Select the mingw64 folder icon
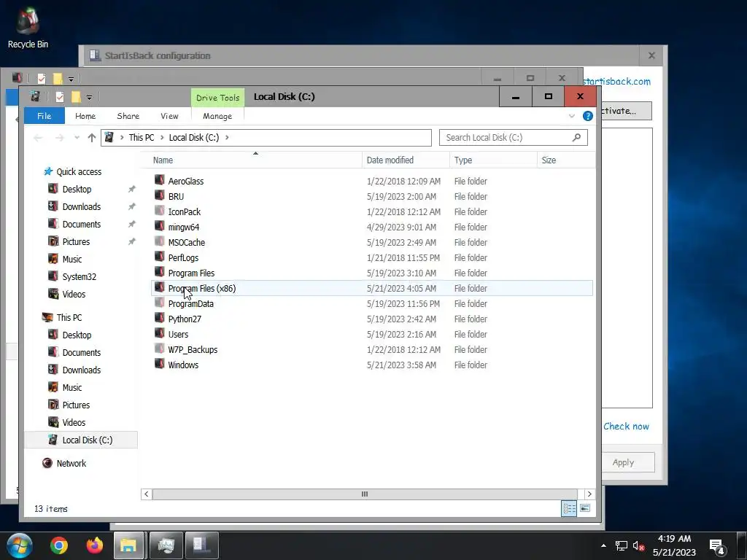747x560 pixels. pyautogui.click(x=160, y=226)
